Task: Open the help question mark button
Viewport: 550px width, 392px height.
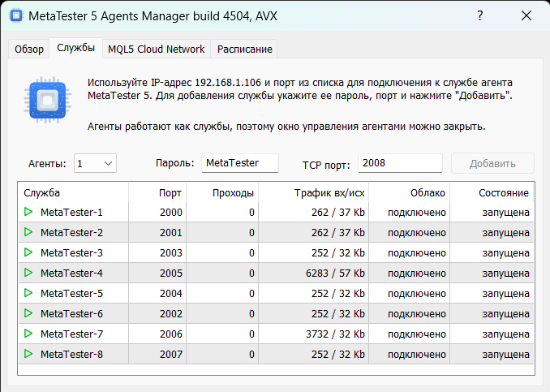Action: click(480, 15)
